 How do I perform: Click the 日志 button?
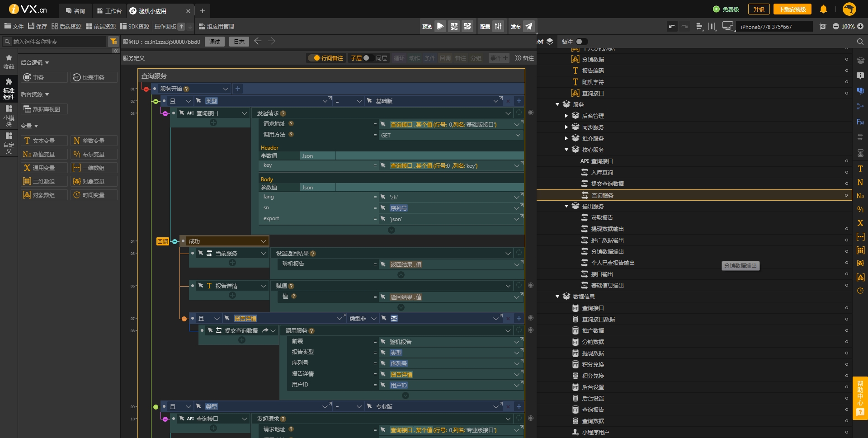[x=239, y=42]
